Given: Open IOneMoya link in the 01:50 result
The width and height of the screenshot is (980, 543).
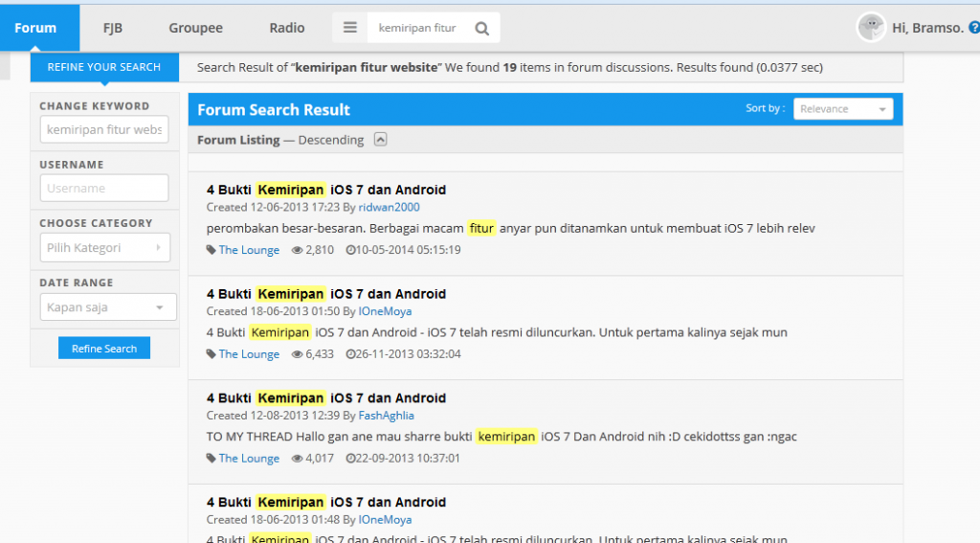Looking at the screenshot, I should 385,311.
